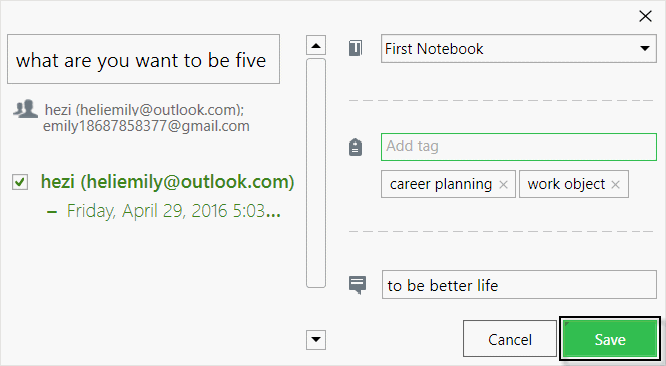The width and height of the screenshot is (666, 366).
Task: Open the First Notebook dropdown
Action: click(519, 49)
